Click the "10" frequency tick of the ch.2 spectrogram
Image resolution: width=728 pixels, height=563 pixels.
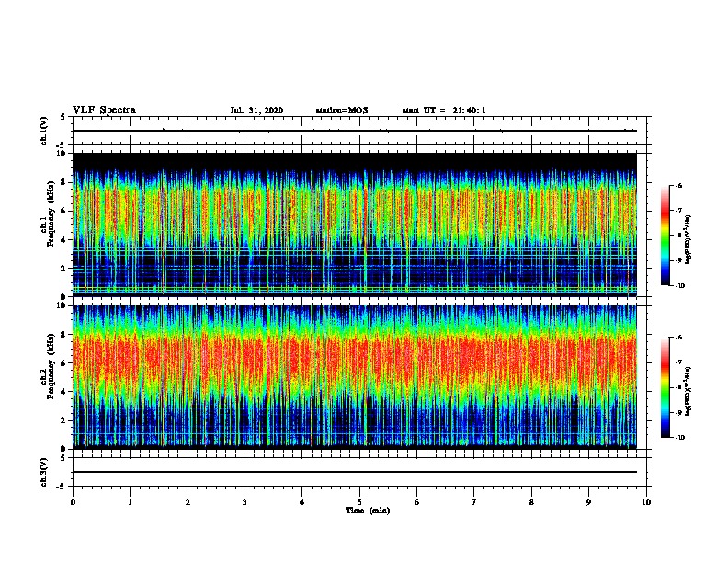pyautogui.click(x=62, y=305)
